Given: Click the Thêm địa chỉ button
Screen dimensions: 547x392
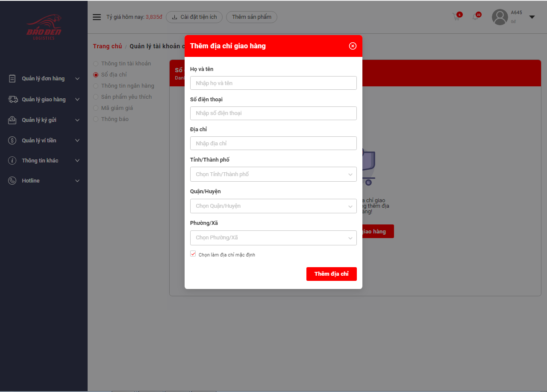Looking at the screenshot, I should coord(331,274).
